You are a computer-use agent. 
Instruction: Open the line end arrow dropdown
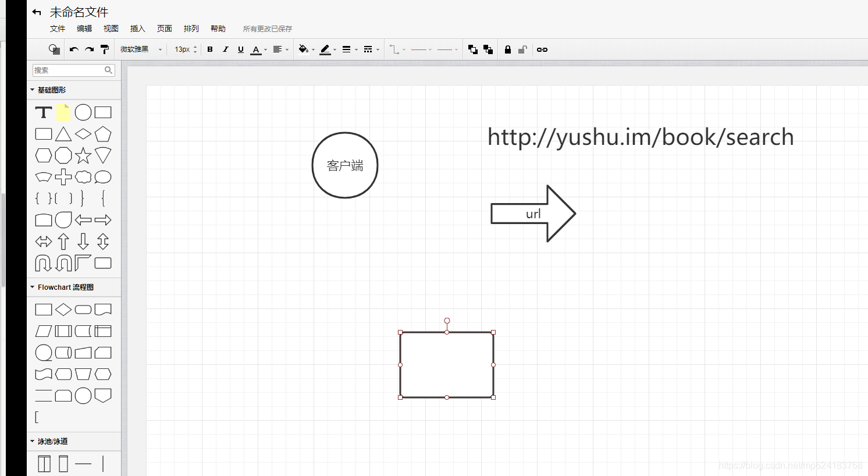click(x=447, y=49)
